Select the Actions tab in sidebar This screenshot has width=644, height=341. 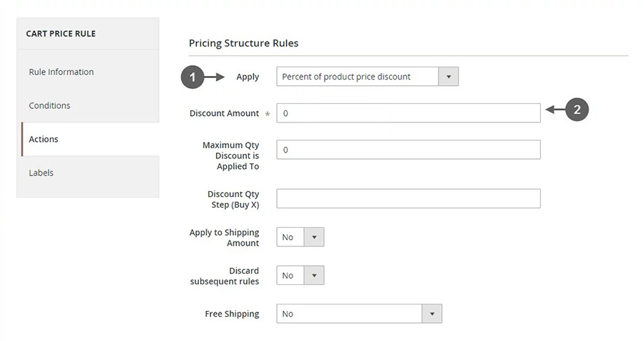click(x=44, y=139)
